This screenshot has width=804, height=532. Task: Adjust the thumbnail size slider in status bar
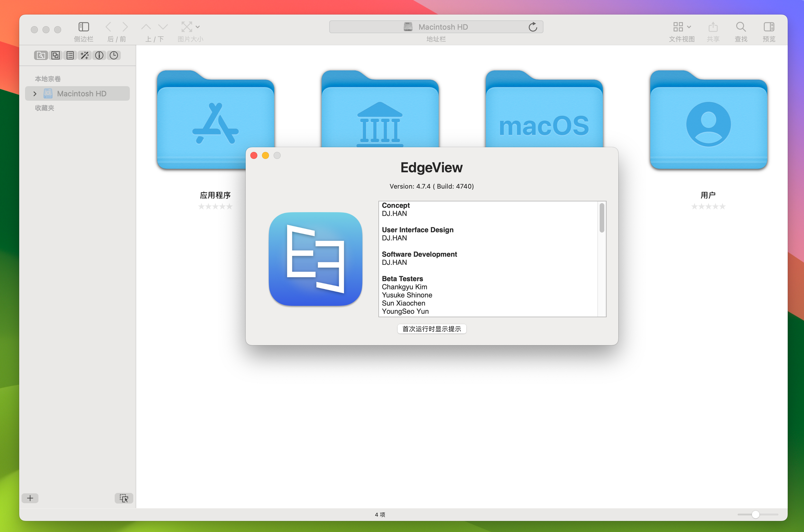(755, 514)
